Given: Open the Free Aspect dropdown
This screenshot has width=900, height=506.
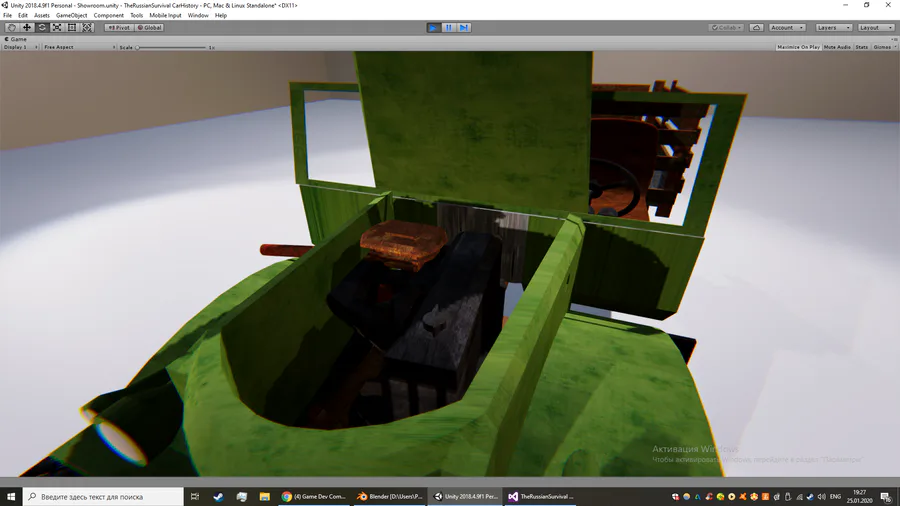Looking at the screenshot, I should pyautogui.click(x=79, y=47).
